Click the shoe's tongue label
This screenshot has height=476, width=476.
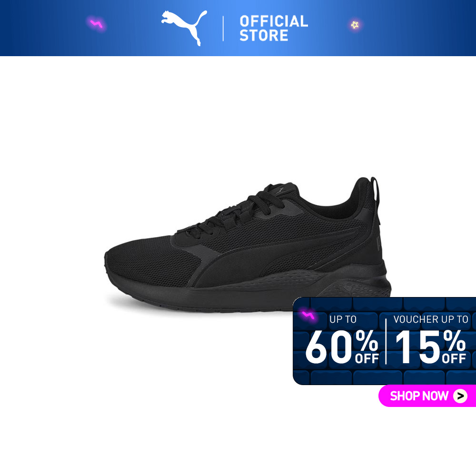(x=281, y=190)
